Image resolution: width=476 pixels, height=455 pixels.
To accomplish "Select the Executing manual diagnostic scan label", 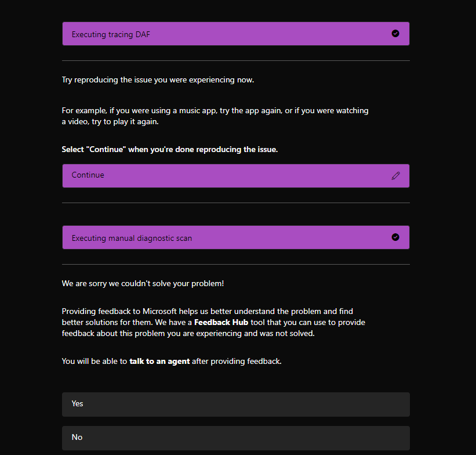I will tap(132, 238).
